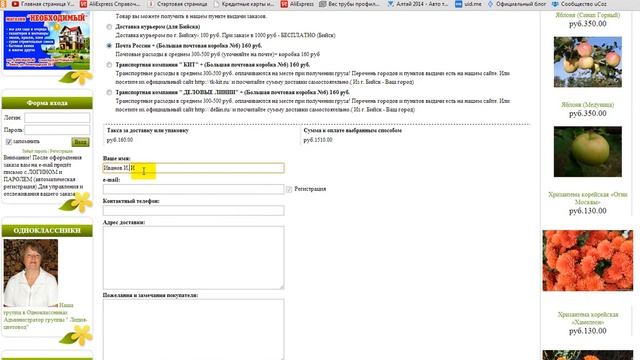The image size is (640, 360).
Task: Open the YouTube 'Главная страница' bookmark
Action: click(x=43, y=4)
